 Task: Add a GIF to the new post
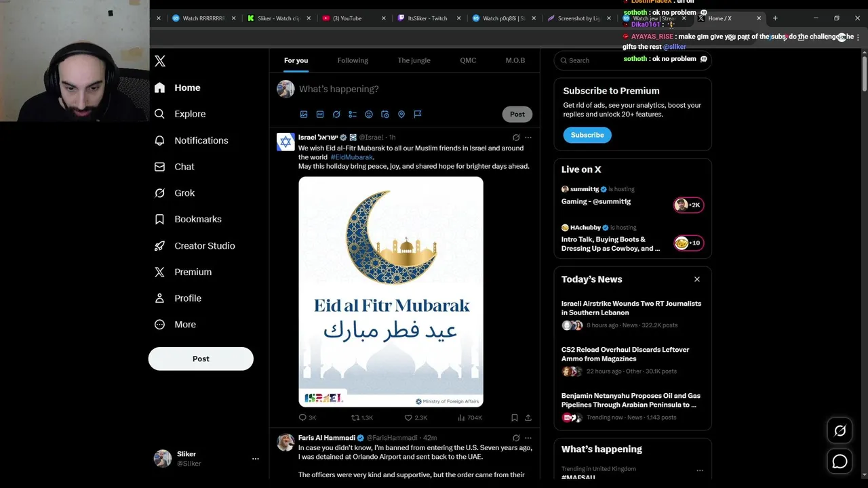[x=320, y=115]
